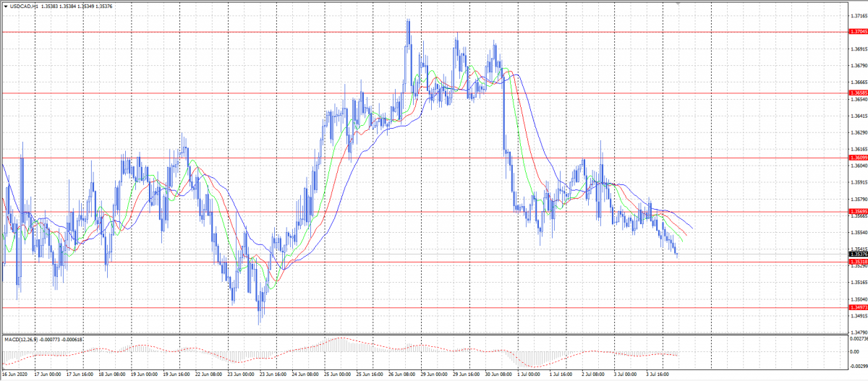This screenshot has height=381, width=868.
Task: Select the USDCAD,H1 chart title text
Action: click(22, 6)
